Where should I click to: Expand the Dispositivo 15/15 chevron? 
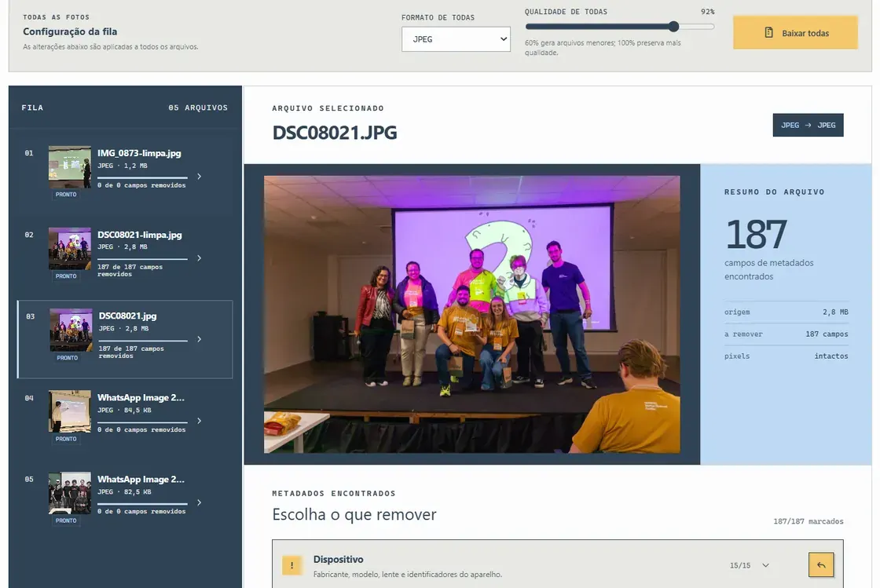click(x=765, y=565)
